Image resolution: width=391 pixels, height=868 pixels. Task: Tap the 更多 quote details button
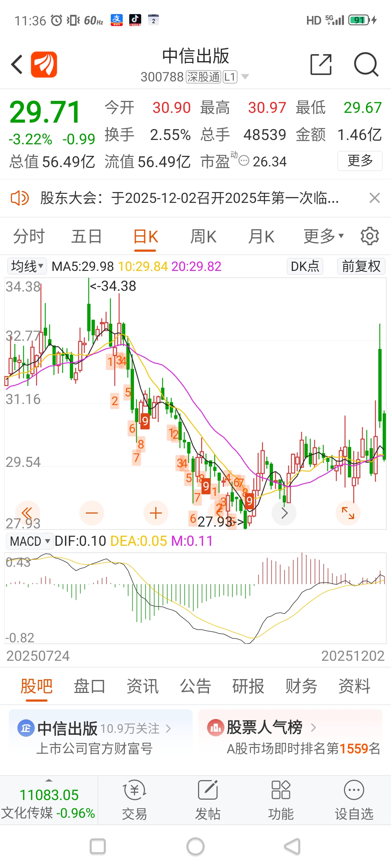[x=360, y=161]
